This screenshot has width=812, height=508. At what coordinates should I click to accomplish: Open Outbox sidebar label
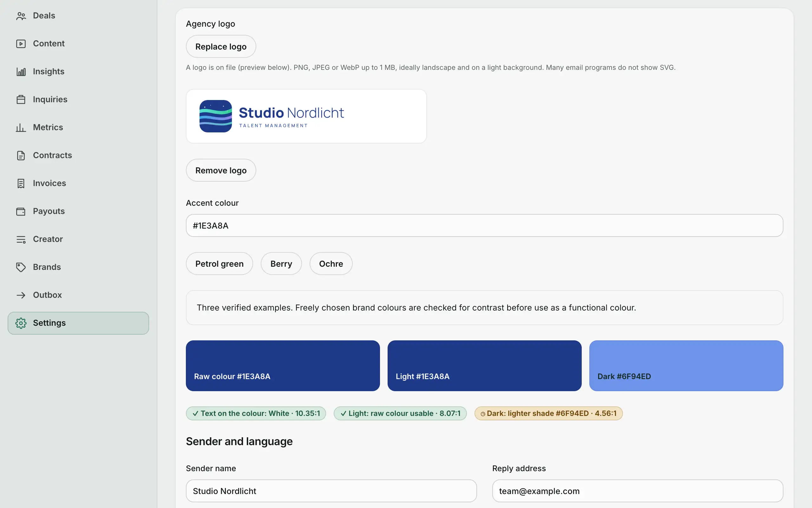(x=47, y=295)
